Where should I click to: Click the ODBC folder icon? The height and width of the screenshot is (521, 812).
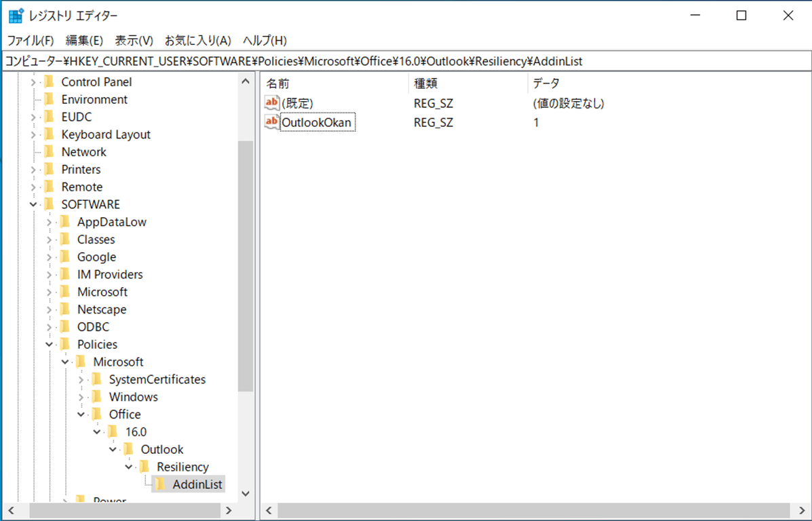pyautogui.click(x=65, y=327)
